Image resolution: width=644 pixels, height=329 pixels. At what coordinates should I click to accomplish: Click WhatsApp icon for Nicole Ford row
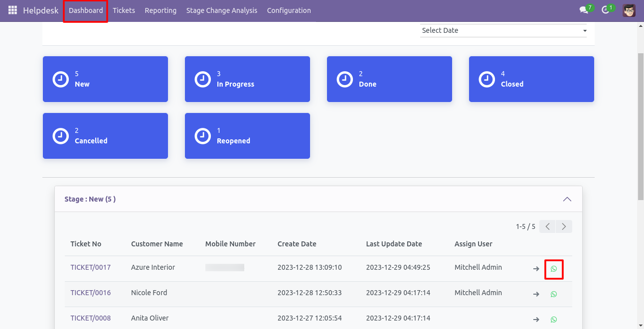pyautogui.click(x=554, y=294)
